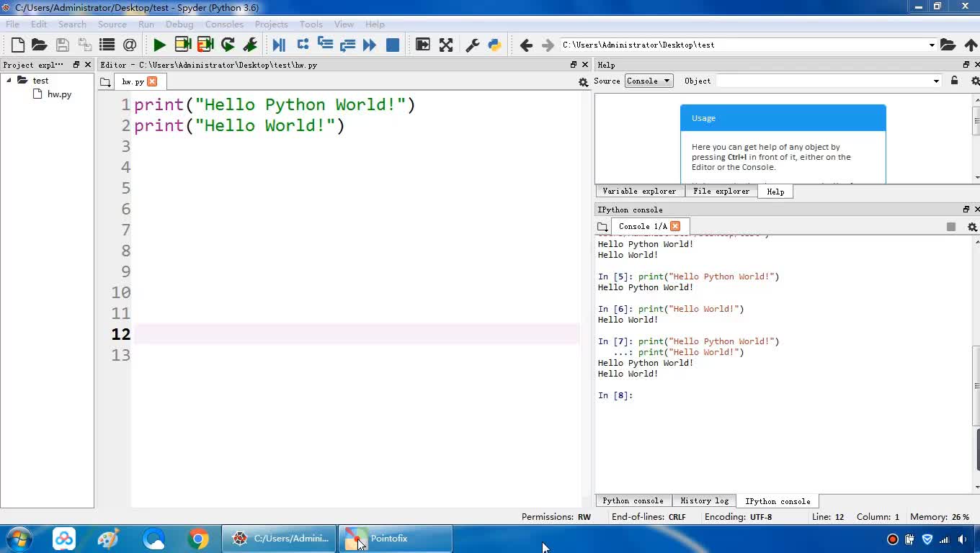The width and height of the screenshot is (980, 553).
Task: Open the Debug menu
Action: [179, 24]
